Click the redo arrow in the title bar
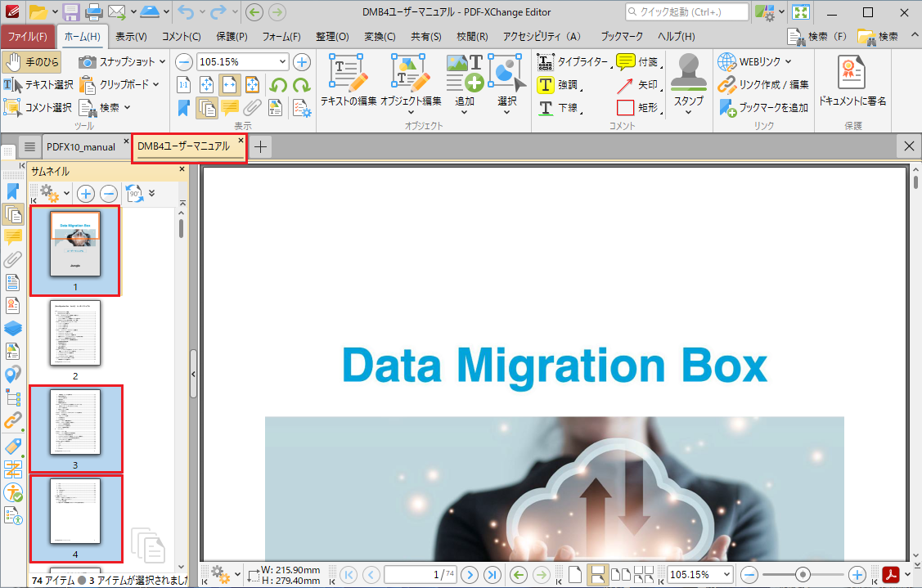The height and width of the screenshot is (588, 922). [218, 11]
